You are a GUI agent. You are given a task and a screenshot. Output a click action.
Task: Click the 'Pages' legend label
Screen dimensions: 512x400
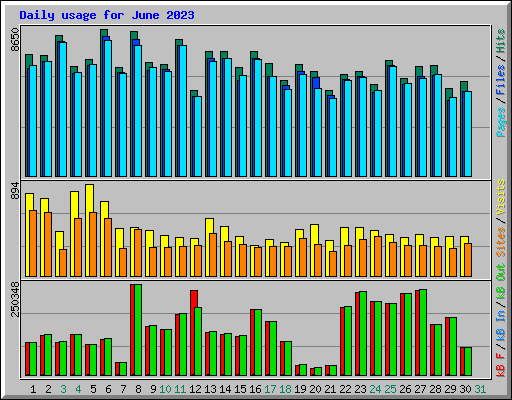tap(500, 122)
